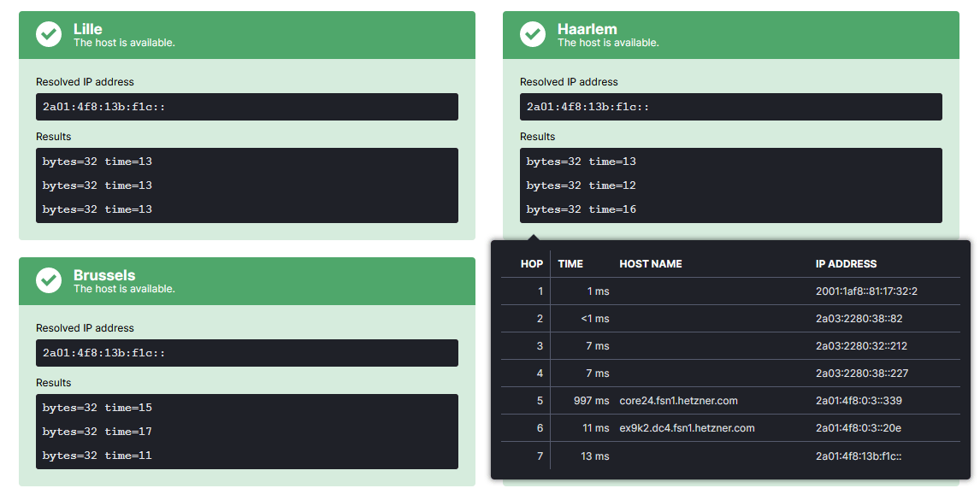Click the Brussels card heading
This screenshot has height=494, width=980.
(104, 275)
